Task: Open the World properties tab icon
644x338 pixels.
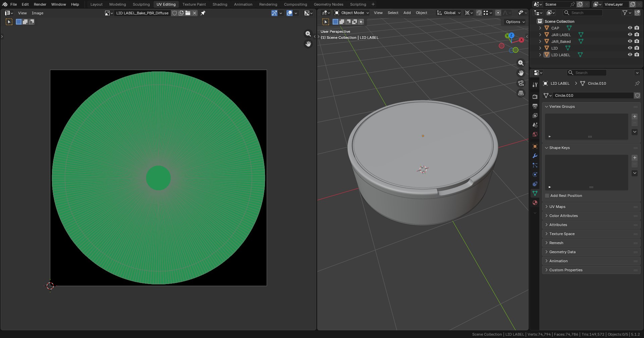Action: (x=535, y=134)
